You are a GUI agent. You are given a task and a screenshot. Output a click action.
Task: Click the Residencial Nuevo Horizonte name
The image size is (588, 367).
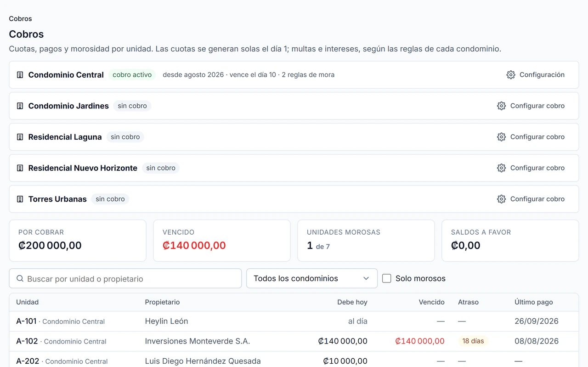(x=83, y=168)
